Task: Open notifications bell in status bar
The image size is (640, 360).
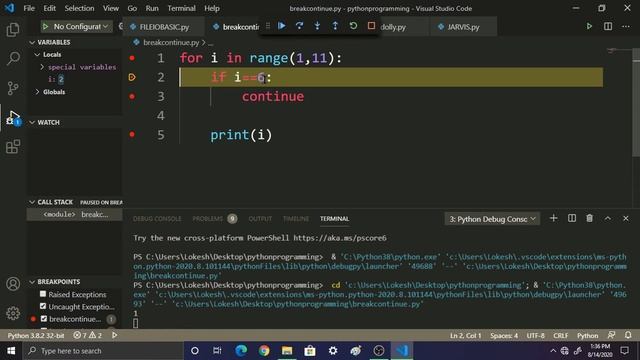Action: 628,335
